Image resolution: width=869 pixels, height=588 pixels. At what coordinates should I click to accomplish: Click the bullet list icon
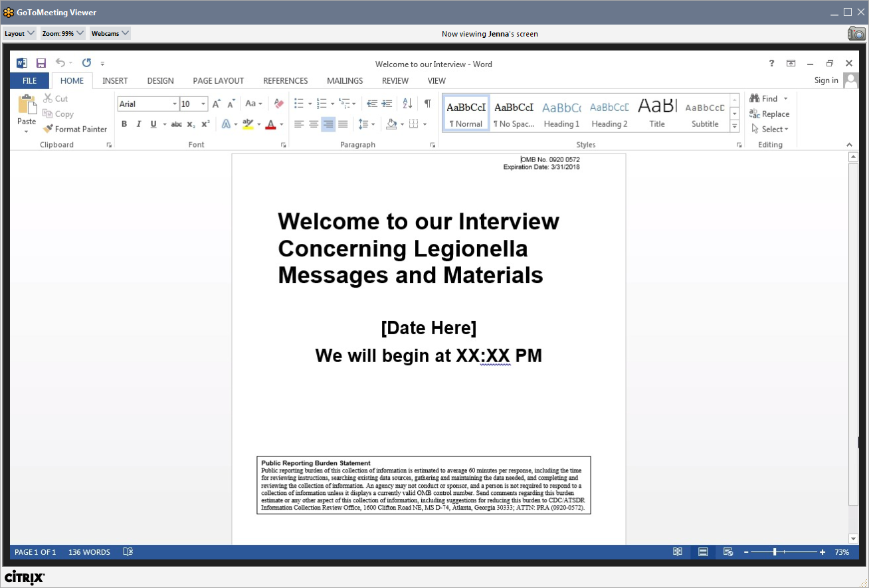(x=299, y=104)
